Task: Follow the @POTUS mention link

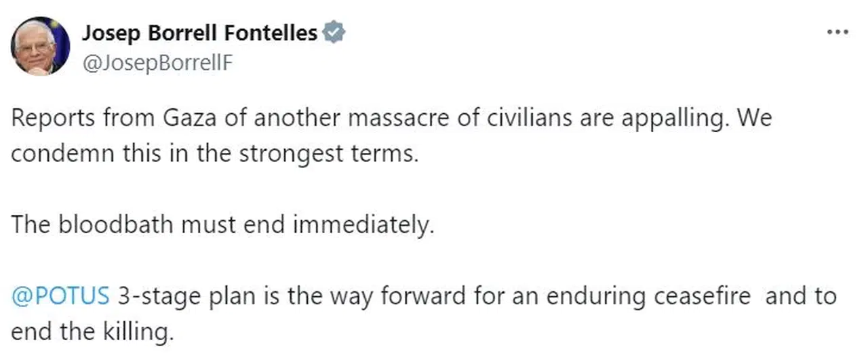Action: pos(60,296)
